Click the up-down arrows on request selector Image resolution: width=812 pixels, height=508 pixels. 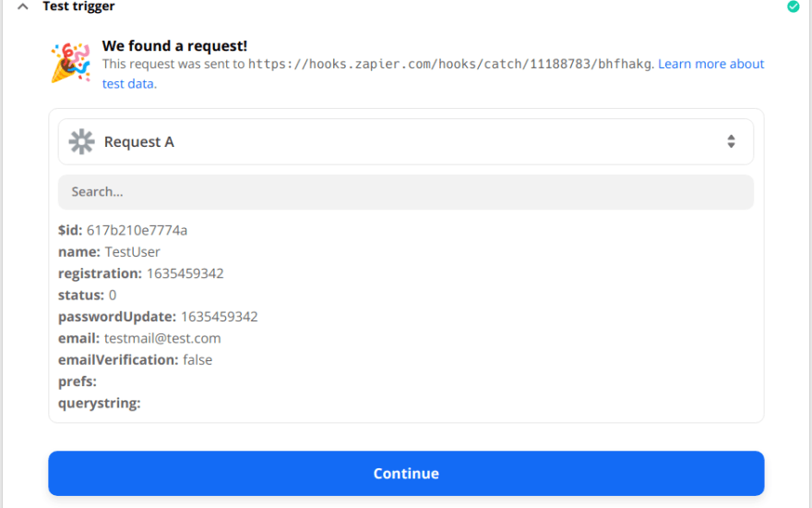tap(731, 141)
